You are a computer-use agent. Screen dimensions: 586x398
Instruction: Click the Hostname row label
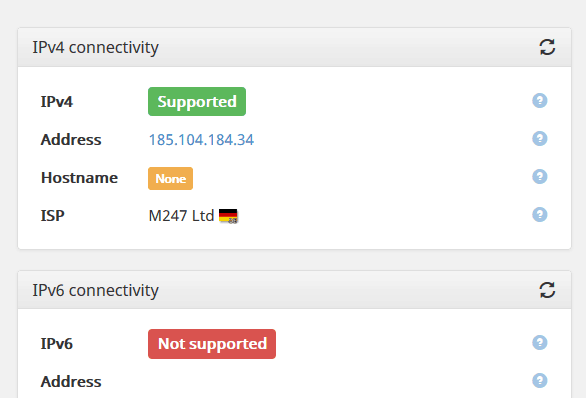(x=79, y=178)
